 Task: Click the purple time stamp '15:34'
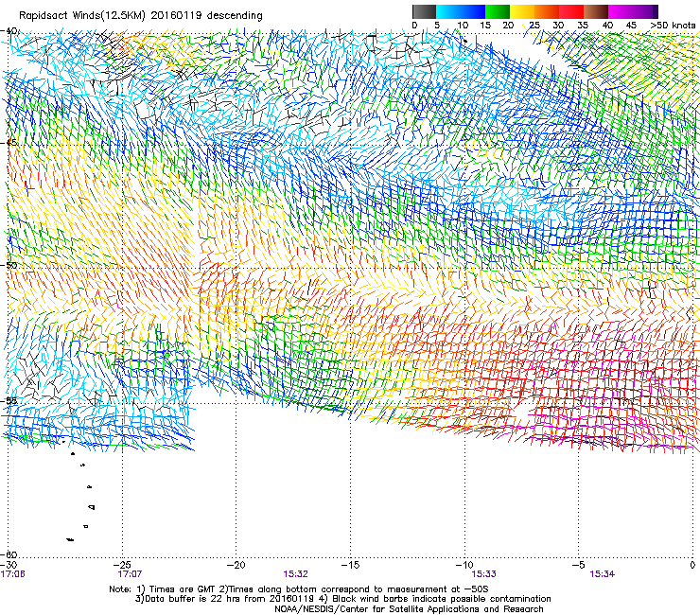point(602,574)
